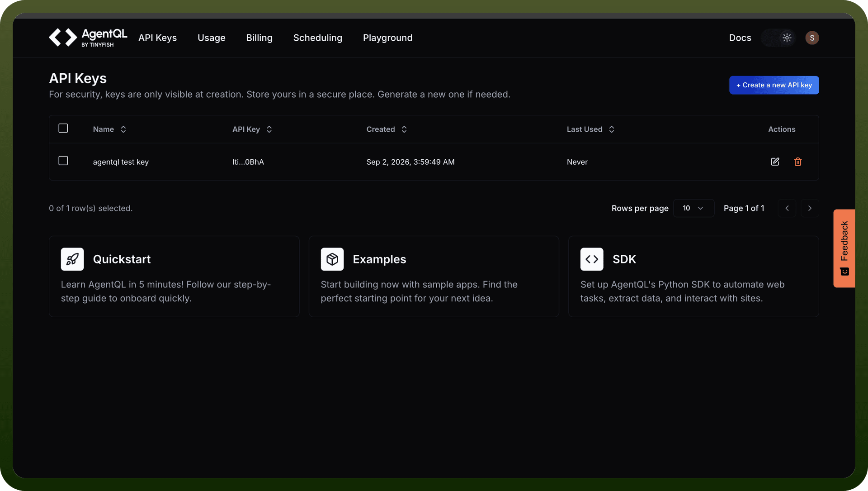Click the 'Actions' column header
The width and height of the screenshot is (868, 491).
782,129
